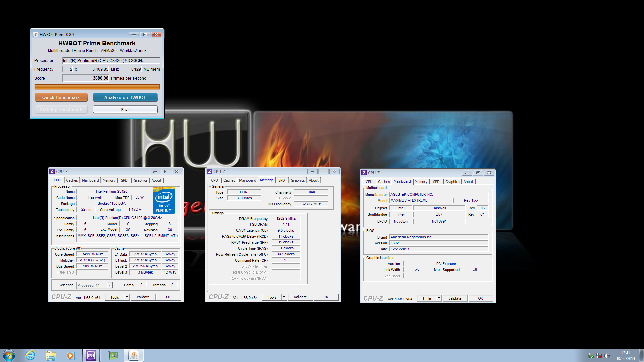Click the network status tray icon

pyautogui.click(x=599, y=356)
